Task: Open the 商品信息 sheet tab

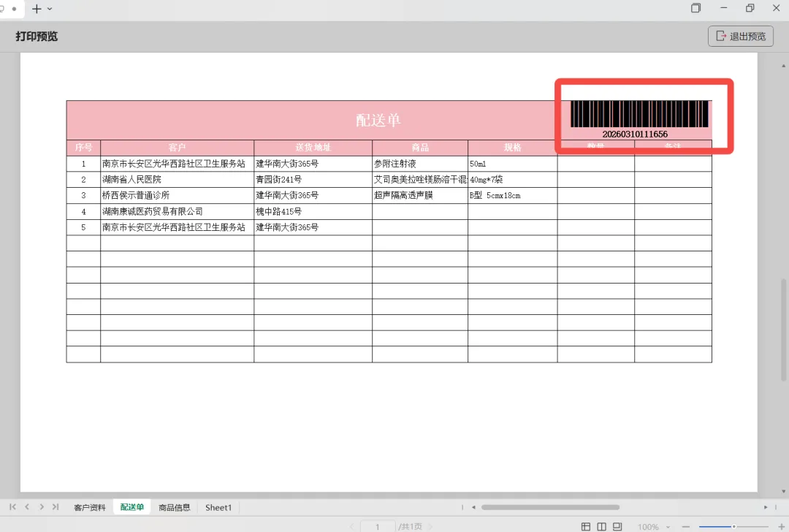Action: (174, 507)
